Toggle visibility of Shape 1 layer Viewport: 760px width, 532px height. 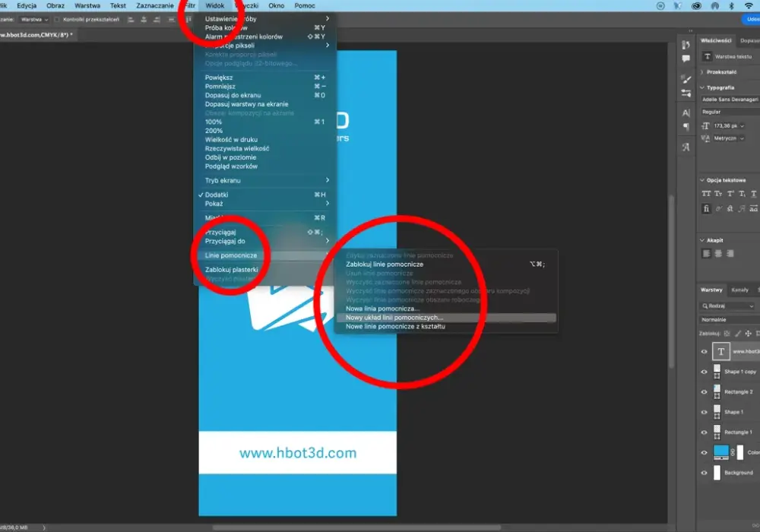point(705,413)
